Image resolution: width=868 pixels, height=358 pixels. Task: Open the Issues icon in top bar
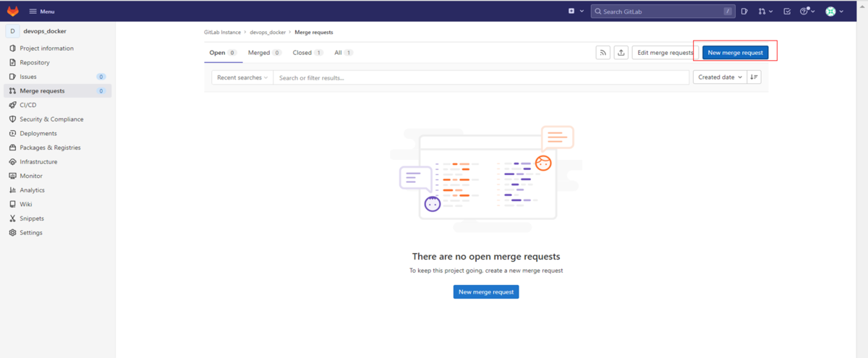click(x=744, y=12)
